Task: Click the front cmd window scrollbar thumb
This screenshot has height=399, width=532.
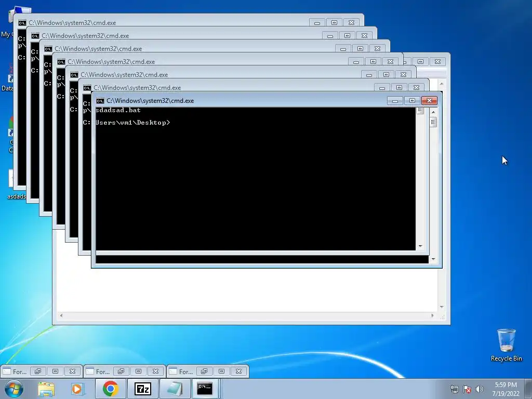Action: [433, 122]
